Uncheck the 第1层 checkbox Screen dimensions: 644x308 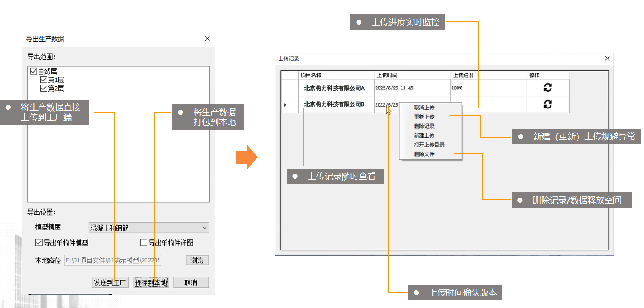coord(43,80)
